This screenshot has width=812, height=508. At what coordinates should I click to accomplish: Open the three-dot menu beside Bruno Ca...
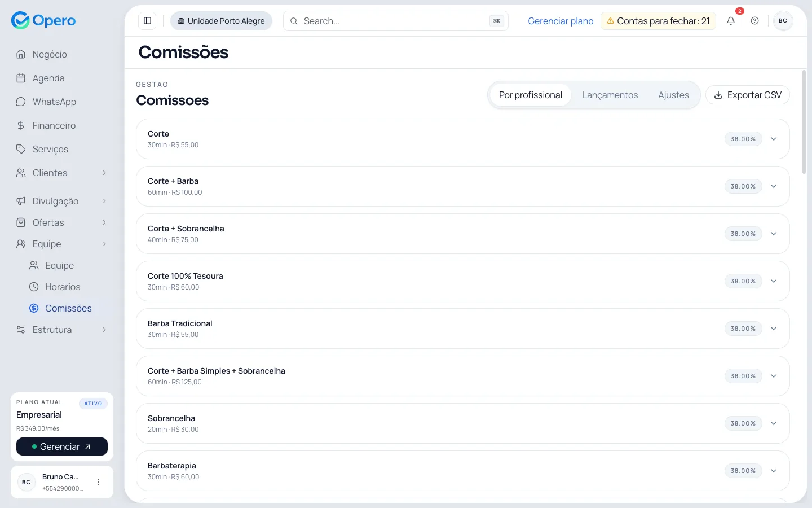pyautogui.click(x=99, y=482)
